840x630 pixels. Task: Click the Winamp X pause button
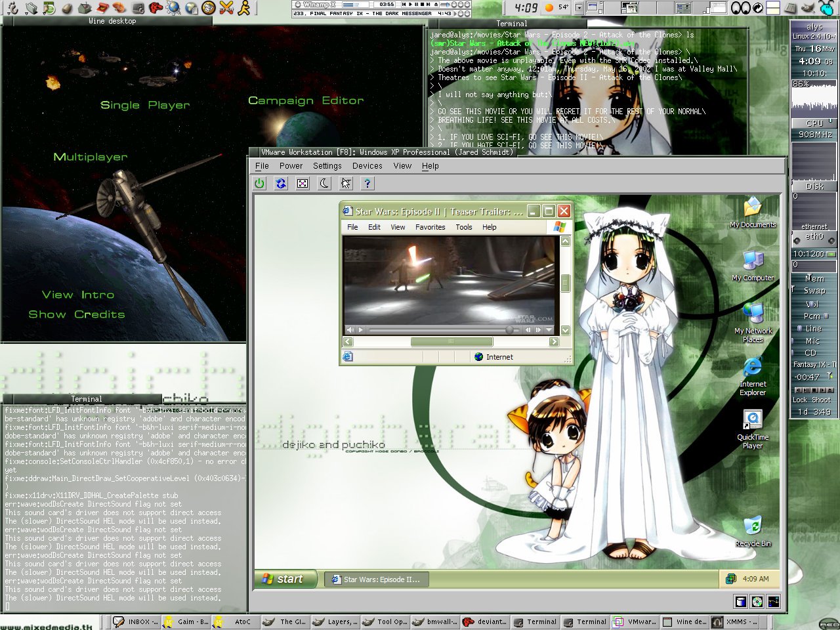click(417, 5)
